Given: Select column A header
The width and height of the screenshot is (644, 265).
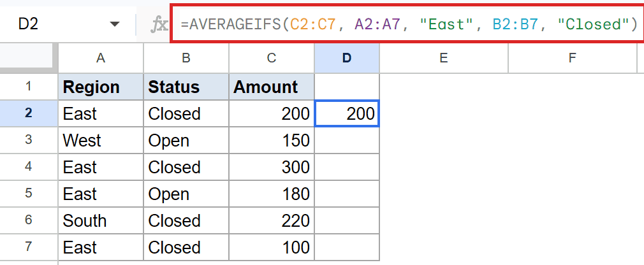Looking at the screenshot, I should point(101,58).
